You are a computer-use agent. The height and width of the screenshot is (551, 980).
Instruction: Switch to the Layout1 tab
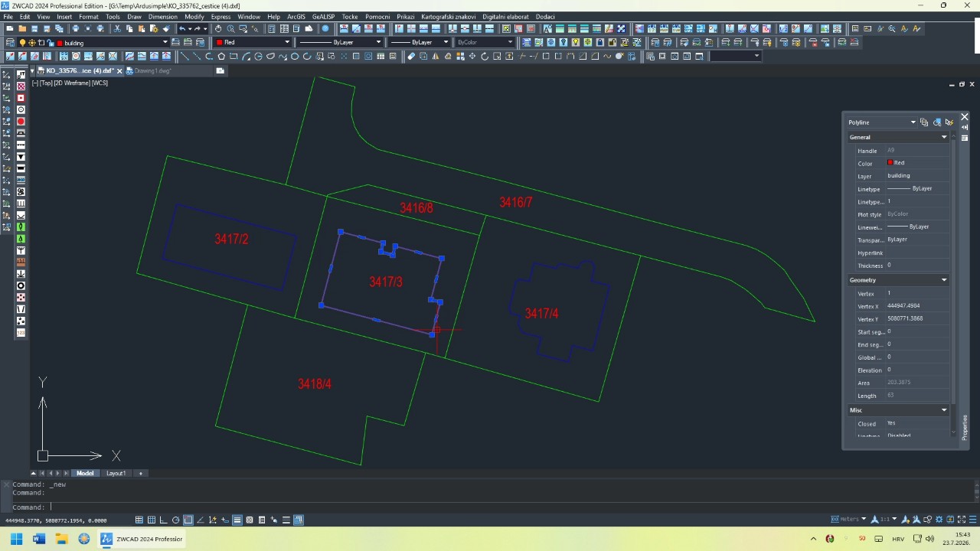pos(116,473)
